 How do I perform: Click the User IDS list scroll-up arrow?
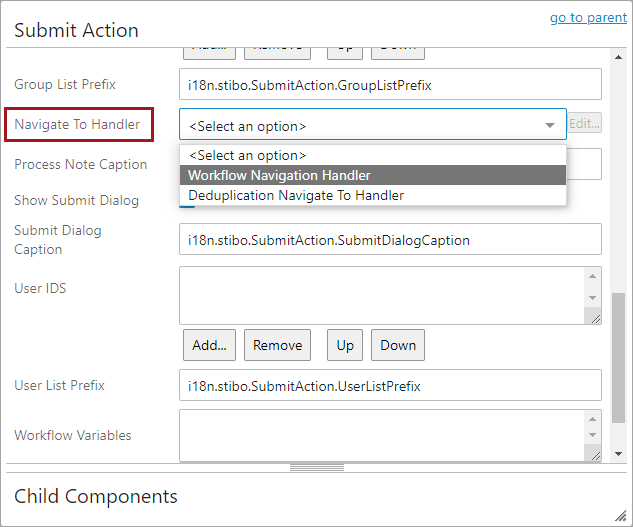594,276
